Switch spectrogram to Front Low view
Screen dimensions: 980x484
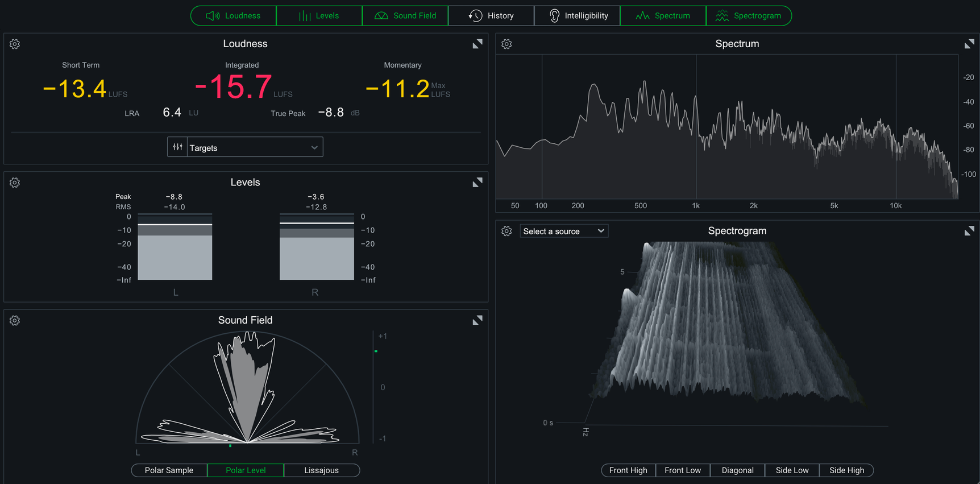coord(683,470)
